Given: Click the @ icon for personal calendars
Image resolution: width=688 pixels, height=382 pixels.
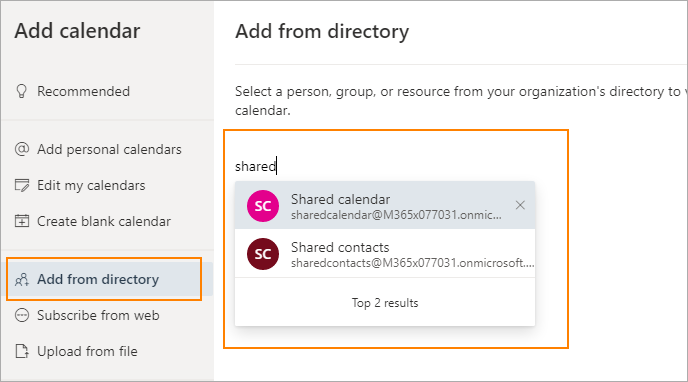Looking at the screenshot, I should coord(22,149).
